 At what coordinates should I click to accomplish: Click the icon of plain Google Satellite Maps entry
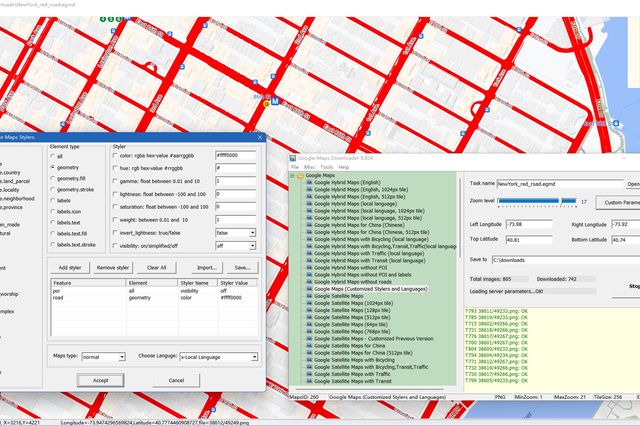tap(309, 296)
